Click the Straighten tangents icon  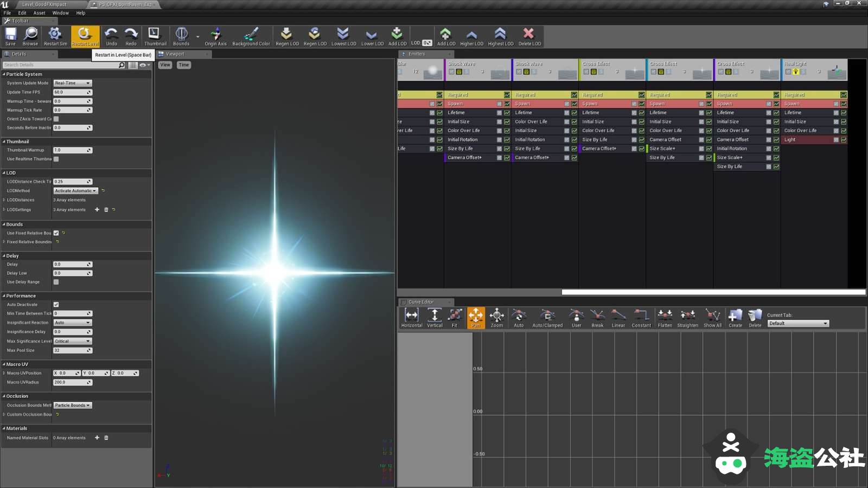tap(687, 318)
